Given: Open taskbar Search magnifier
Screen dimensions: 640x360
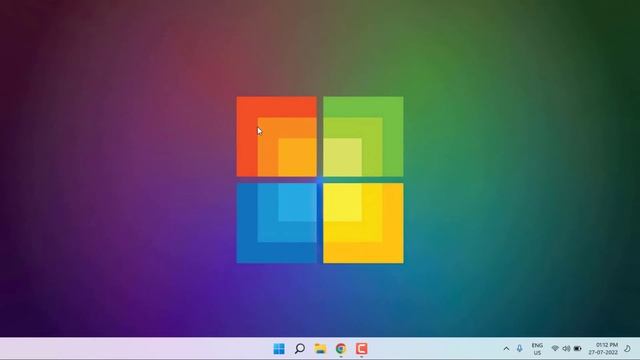Looking at the screenshot, I should [x=300, y=349].
